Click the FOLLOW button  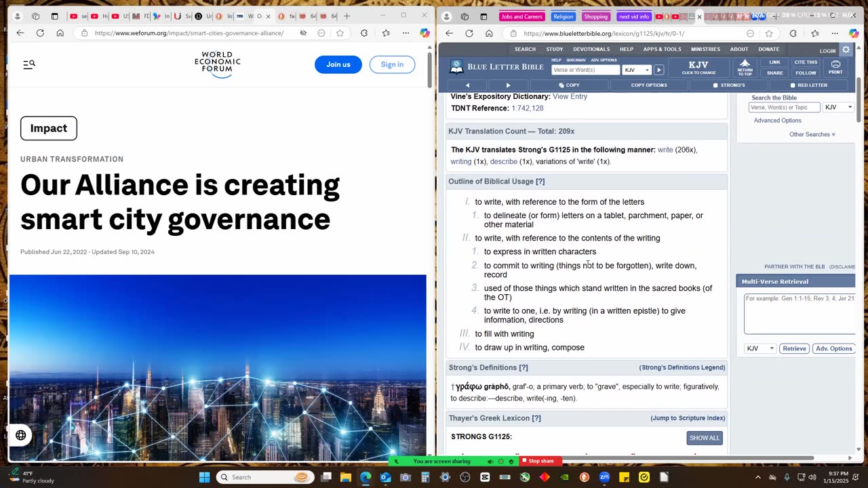[806, 73]
